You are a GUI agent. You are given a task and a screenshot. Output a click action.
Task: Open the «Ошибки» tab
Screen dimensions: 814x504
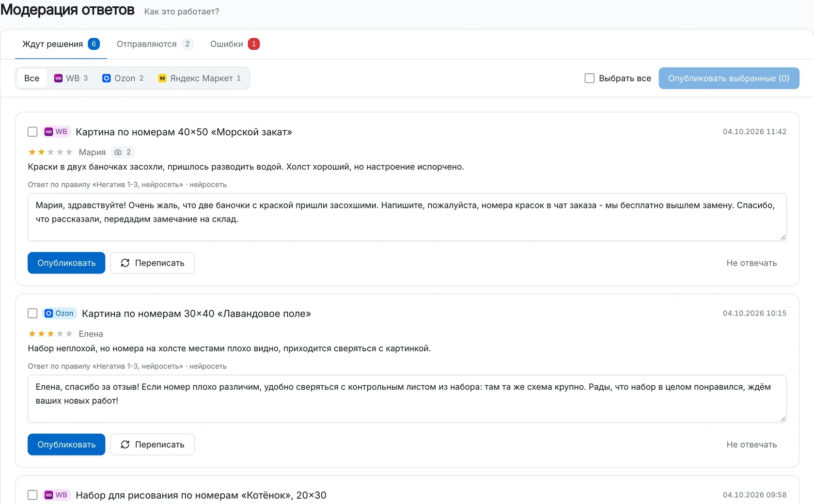pyautogui.click(x=235, y=44)
